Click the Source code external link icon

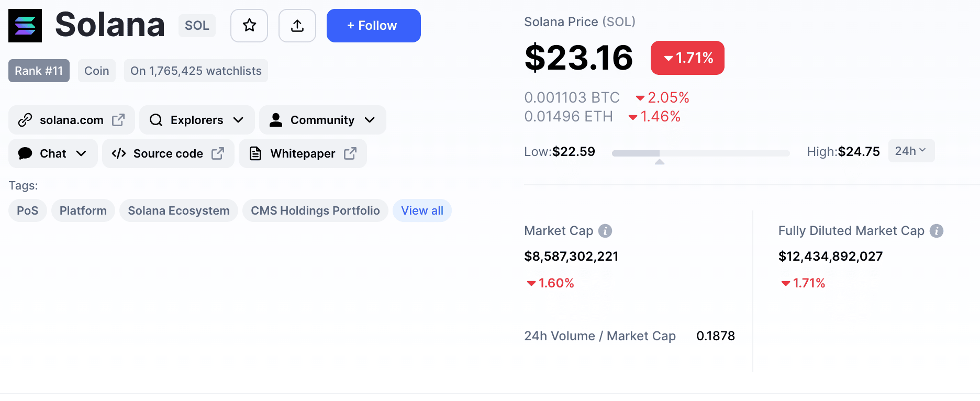pos(218,153)
